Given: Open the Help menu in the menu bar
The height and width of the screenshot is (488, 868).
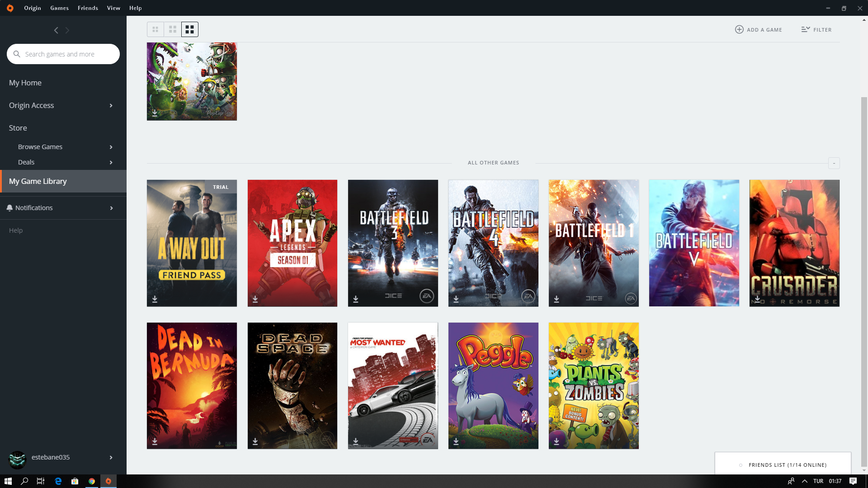Looking at the screenshot, I should tap(136, 8).
